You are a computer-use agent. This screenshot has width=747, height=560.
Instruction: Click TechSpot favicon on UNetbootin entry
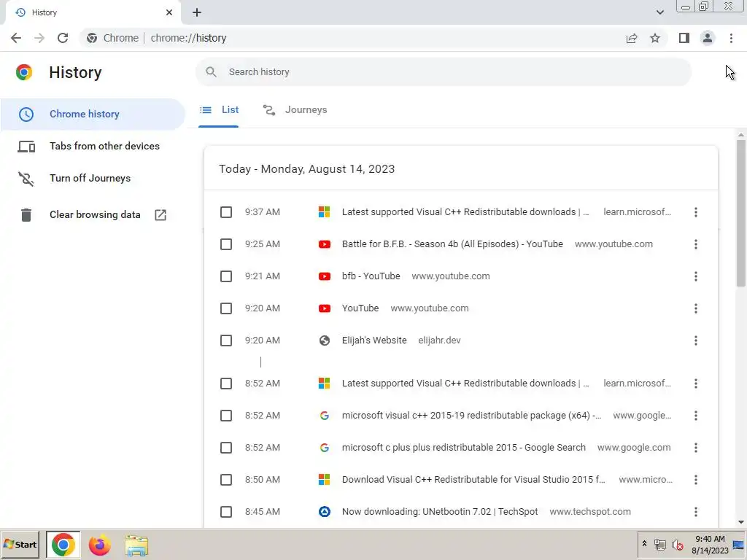pyautogui.click(x=325, y=512)
